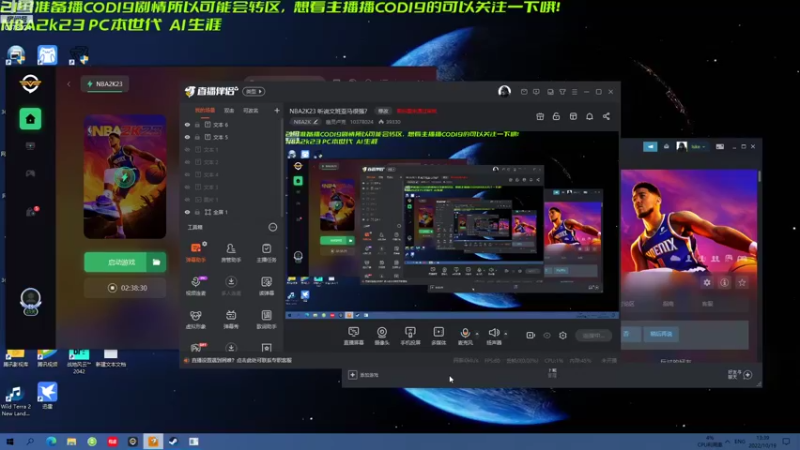Toggle the lock on 文本 6 layer
800x450 pixels.
tap(197, 124)
